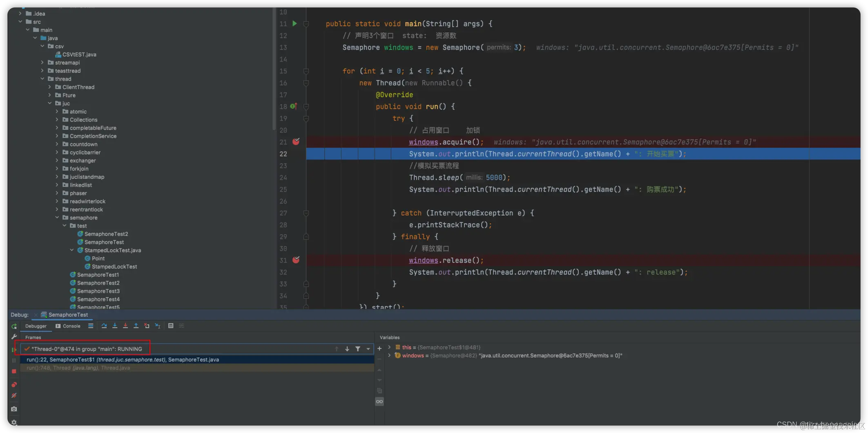868x433 pixels.
Task: Toggle the breakpoint on line 21
Action: 296,142
